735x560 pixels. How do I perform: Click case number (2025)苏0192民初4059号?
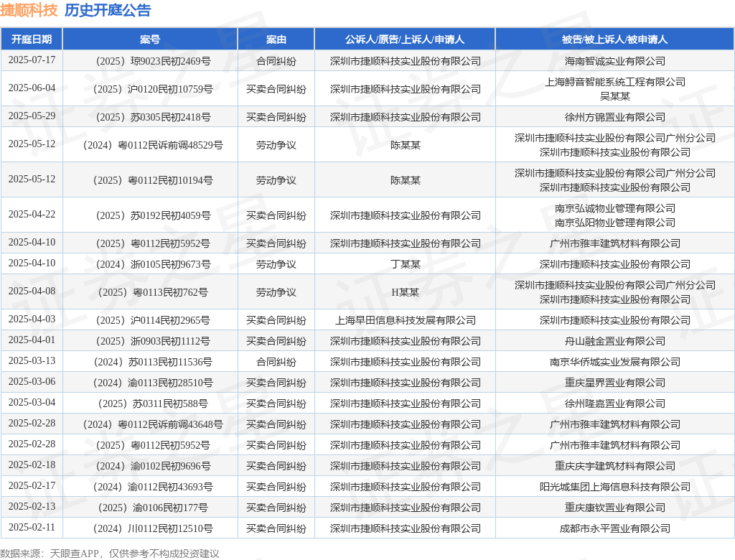[x=153, y=216]
